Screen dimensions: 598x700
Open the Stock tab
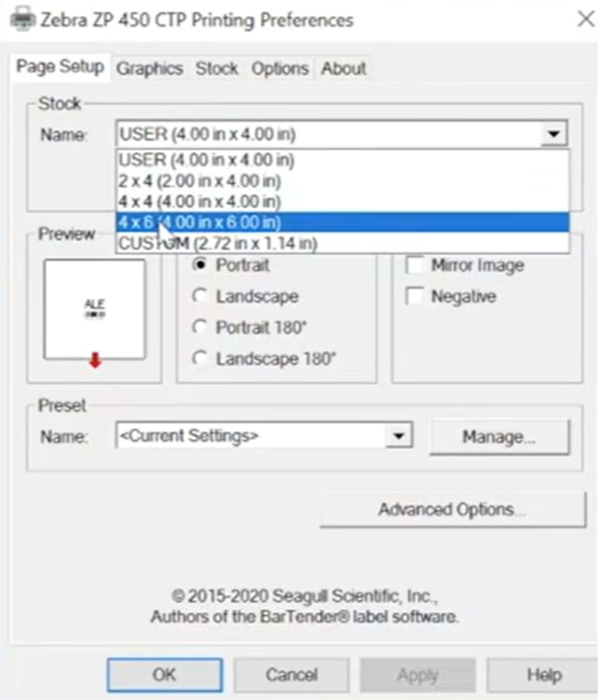[216, 68]
